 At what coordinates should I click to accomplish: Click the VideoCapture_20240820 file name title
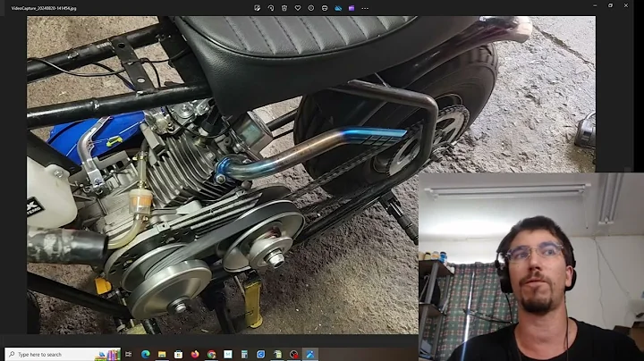(44, 8)
